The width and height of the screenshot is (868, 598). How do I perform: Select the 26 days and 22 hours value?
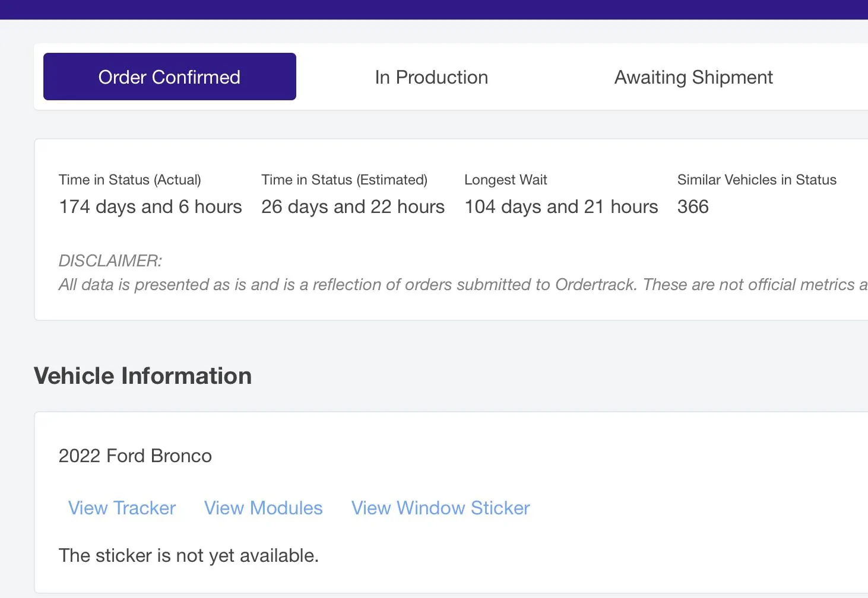353,206
